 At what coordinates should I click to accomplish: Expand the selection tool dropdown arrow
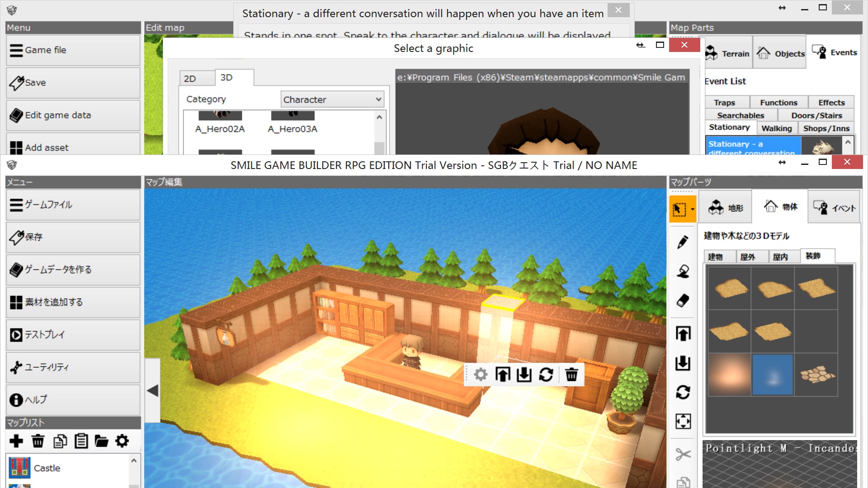693,209
